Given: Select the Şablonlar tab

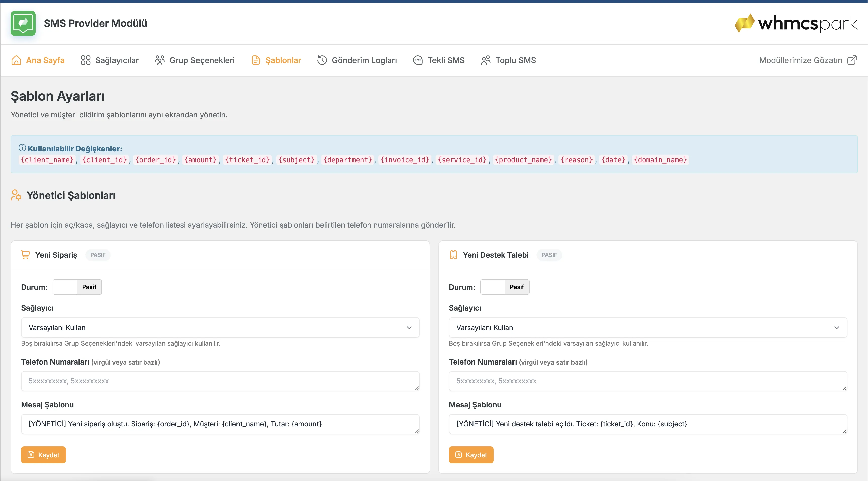Looking at the screenshot, I should [276, 60].
